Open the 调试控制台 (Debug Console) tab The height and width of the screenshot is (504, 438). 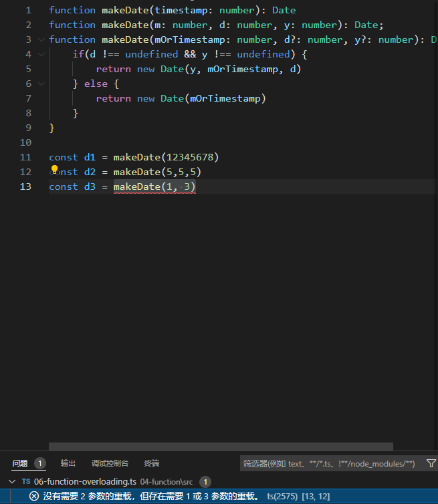(110, 463)
